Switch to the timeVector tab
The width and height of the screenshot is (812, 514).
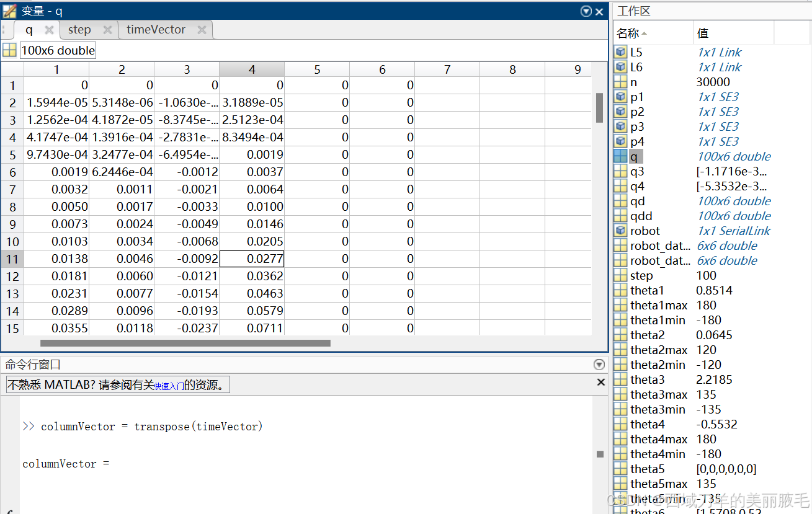(x=156, y=30)
